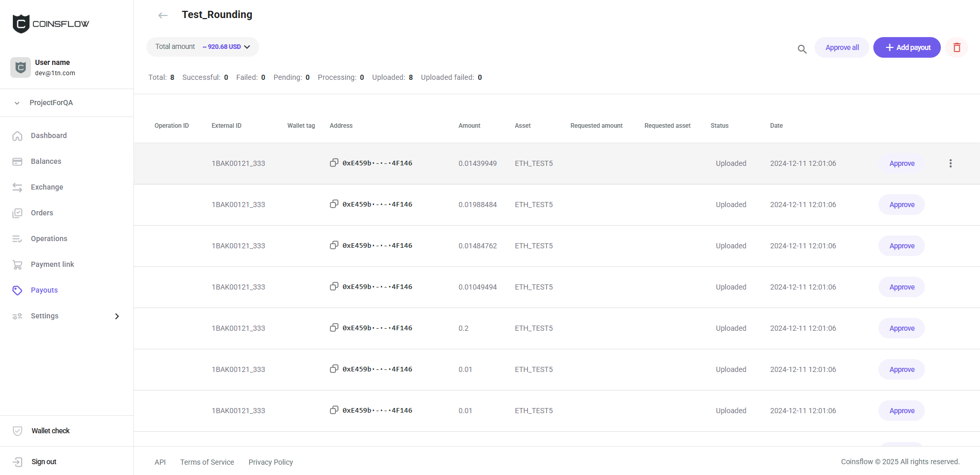Click the Coinsflow logo
This screenshot has width=980, height=475.
50,24
